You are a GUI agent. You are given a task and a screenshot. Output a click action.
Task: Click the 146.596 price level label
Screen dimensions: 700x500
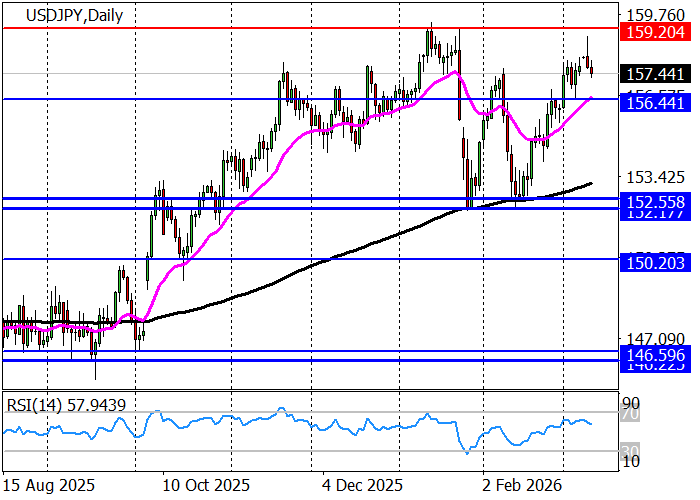(654, 353)
